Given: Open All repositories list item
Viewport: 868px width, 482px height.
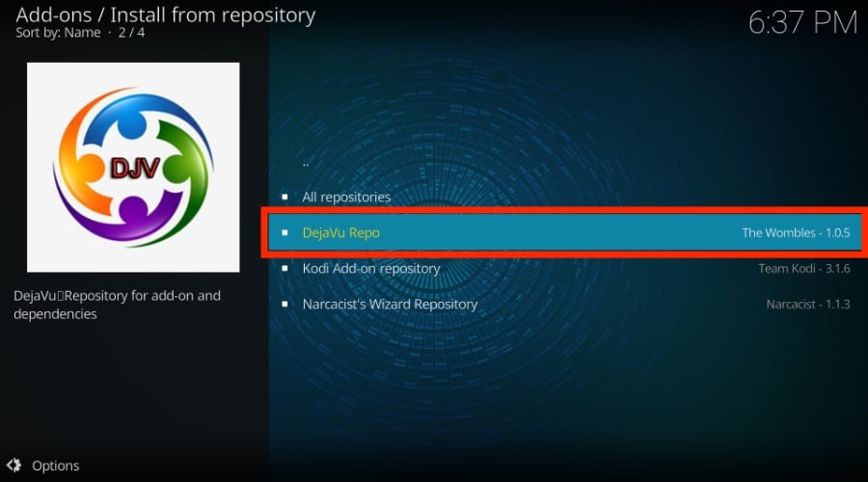Looking at the screenshot, I should click(x=565, y=197).
